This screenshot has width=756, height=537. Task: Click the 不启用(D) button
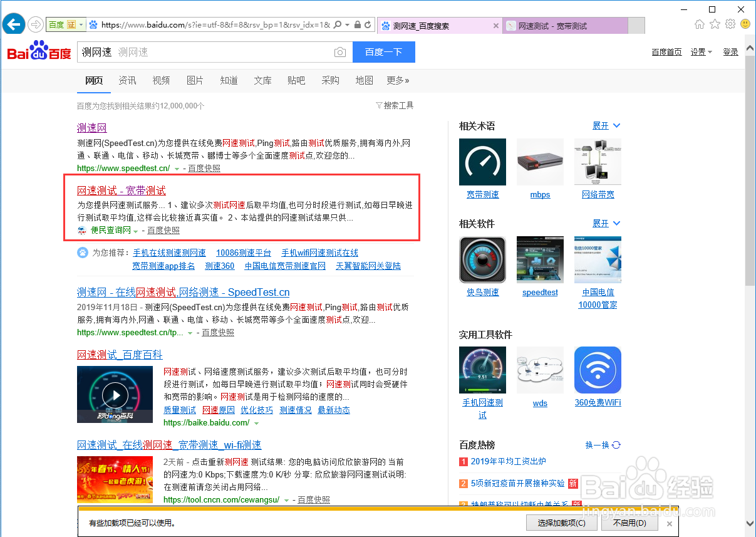[629, 523]
